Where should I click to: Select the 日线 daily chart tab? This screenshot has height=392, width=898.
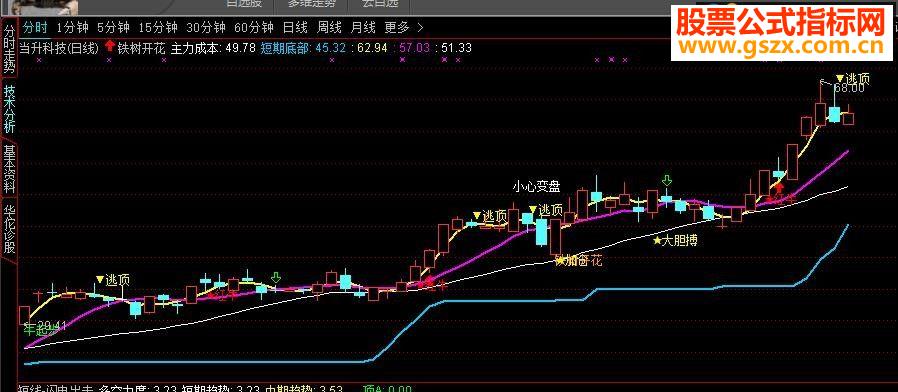pyautogui.click(x=296, y=27)
